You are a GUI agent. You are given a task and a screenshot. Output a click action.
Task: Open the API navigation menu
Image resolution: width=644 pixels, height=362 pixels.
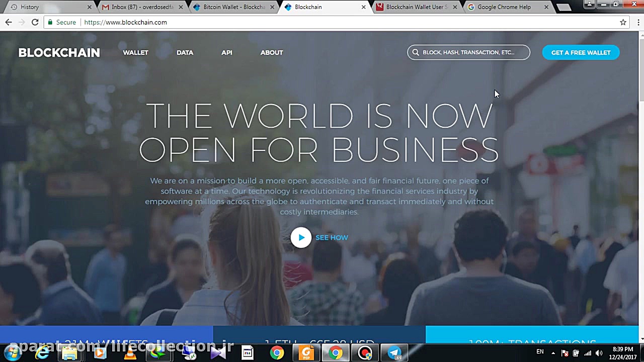(x=227, y=52)
